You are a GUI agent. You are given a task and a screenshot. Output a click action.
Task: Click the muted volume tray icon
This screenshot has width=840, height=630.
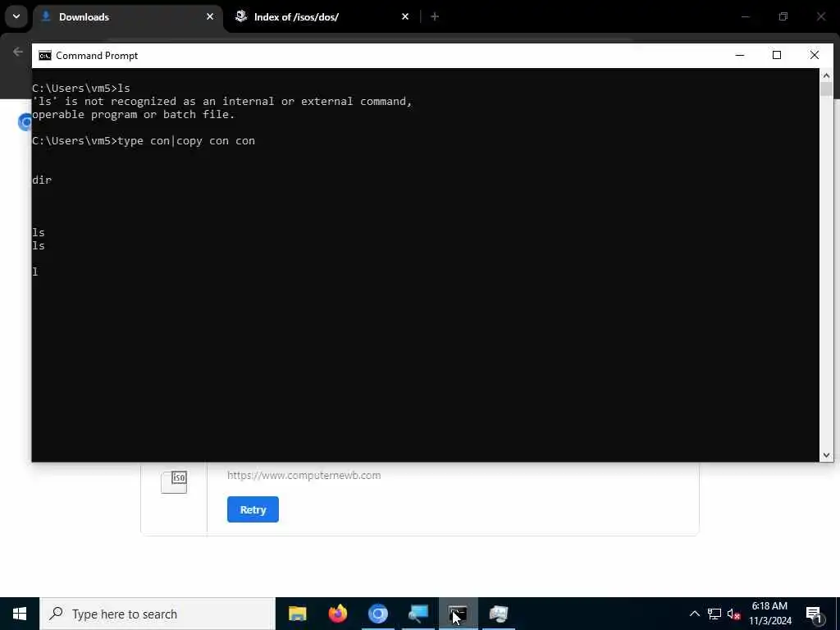(733, 614)
